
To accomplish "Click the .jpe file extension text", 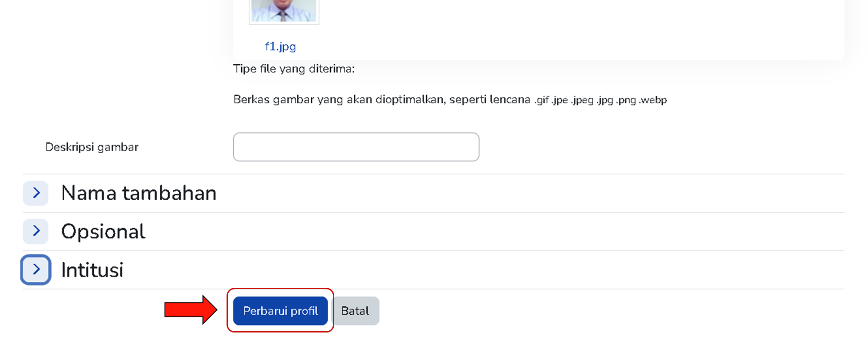I will tap(559, 100).
